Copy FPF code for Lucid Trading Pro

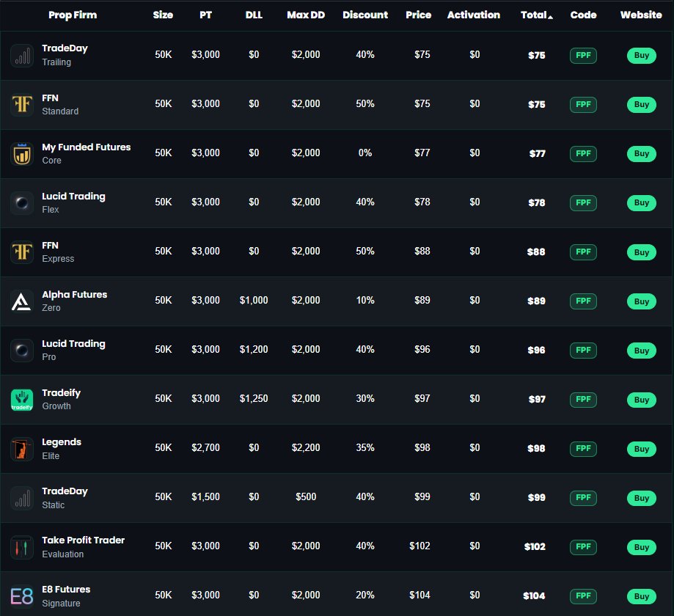[583, 350]
